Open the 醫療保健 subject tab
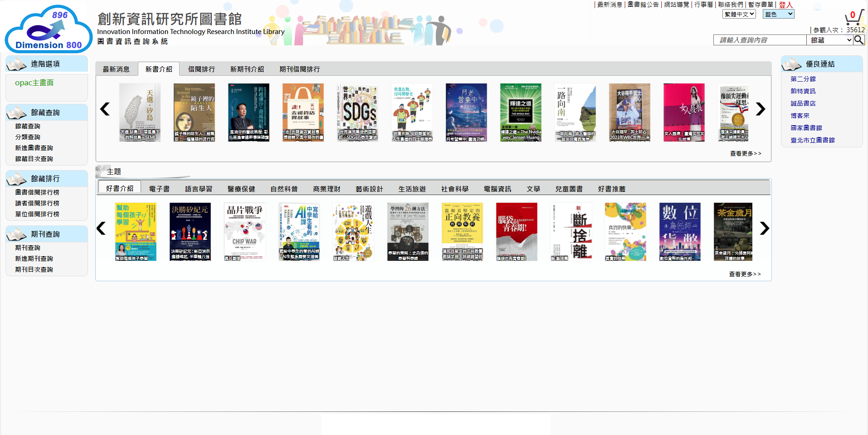This screenshot has height=435, width=868. pyautogui.click(x=241, y=189)
